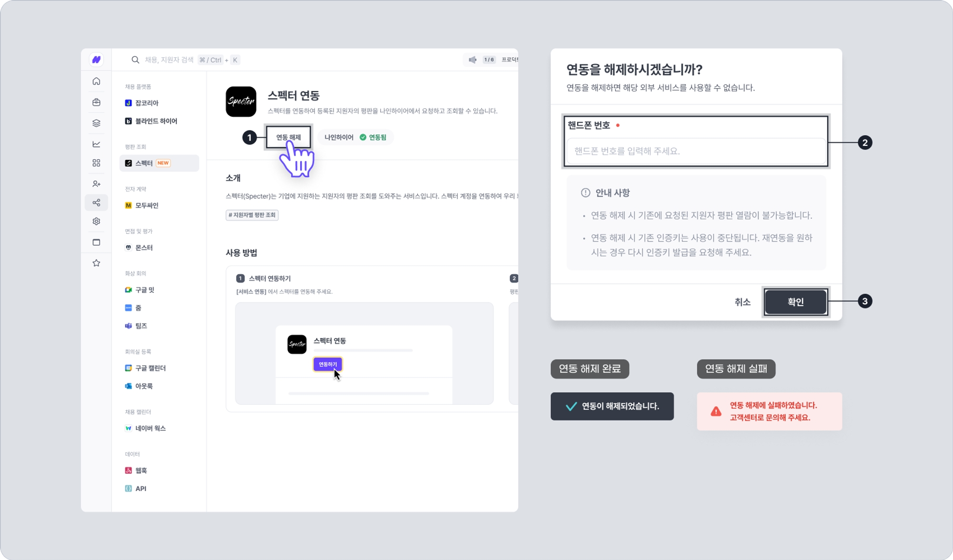
Task: Click the # 지원자별 평판 조회 tag
Action: click(252, 215)
